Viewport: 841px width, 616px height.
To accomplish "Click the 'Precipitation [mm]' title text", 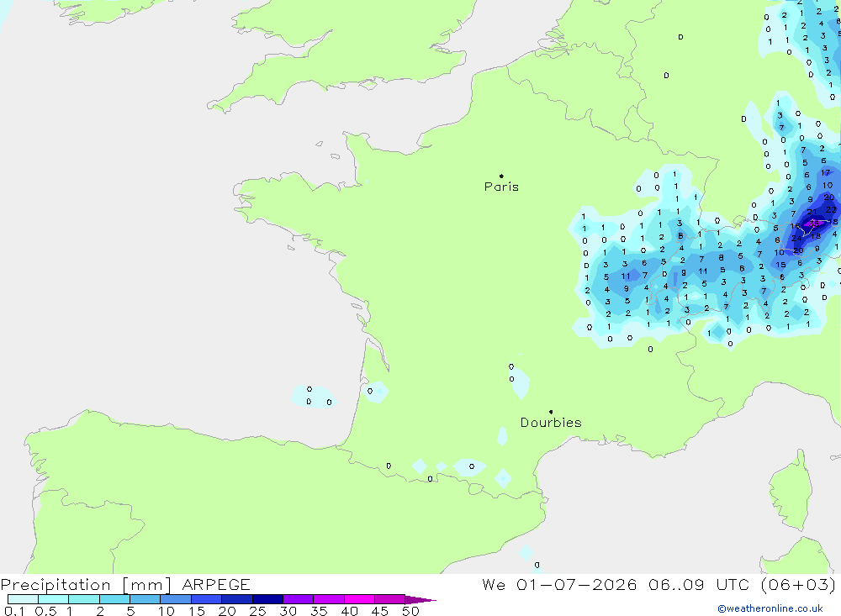I will [86, 584].
